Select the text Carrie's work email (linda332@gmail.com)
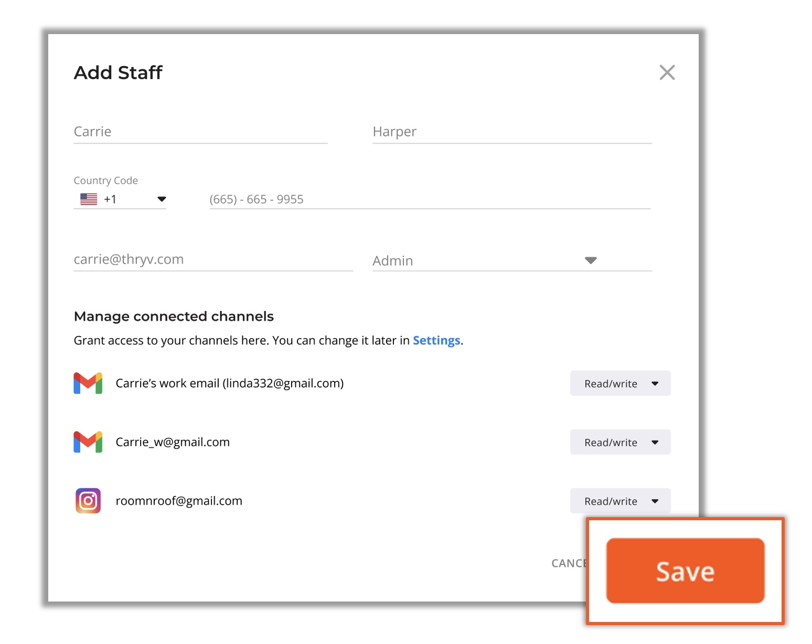The width and height of the screenshot is (812, 644). pyautogui.click(x=230, y=383)
